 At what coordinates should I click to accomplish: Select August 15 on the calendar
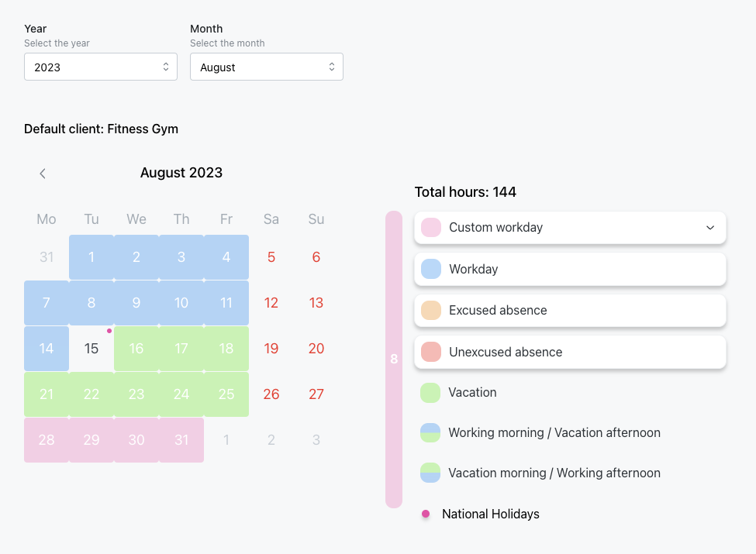tap(91, 349)
